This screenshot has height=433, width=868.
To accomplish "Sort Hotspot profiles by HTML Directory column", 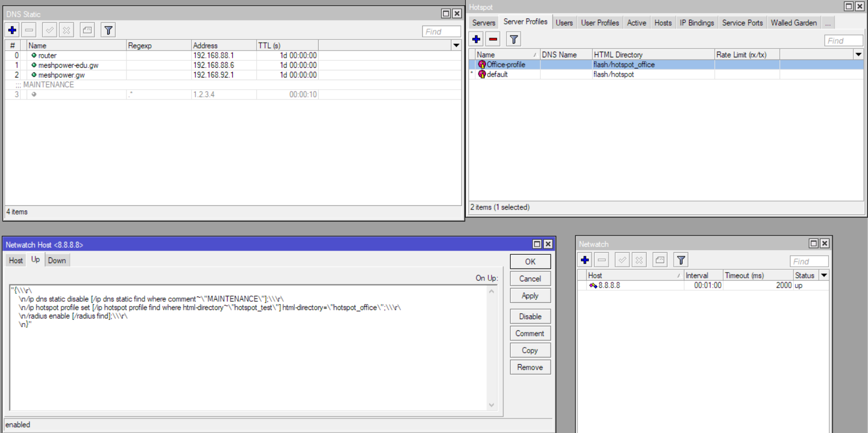I will coord(653,54).
